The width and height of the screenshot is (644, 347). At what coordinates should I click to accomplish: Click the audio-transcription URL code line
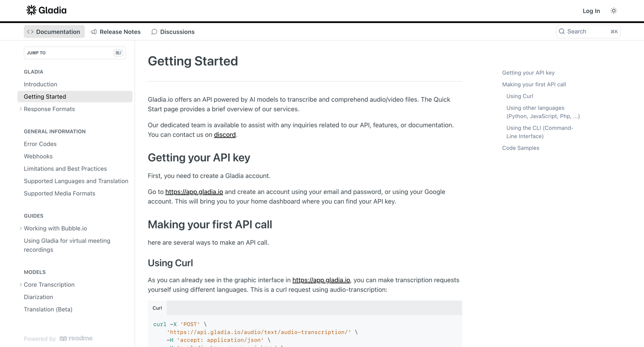[x=262, y=332]
